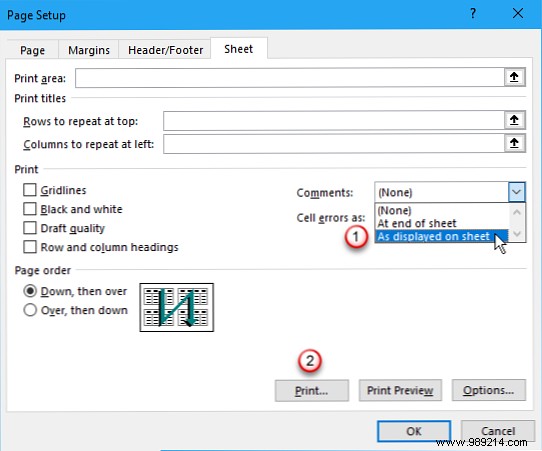Select (None) in the Comments list
Screen dimensions: 542x451
[442, 210]
